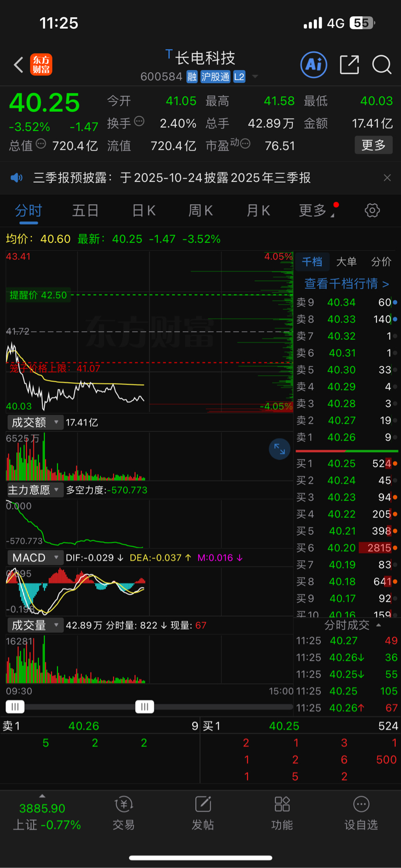Tap the 更多 quote details button
401x868 pixels.
point(373,145)
